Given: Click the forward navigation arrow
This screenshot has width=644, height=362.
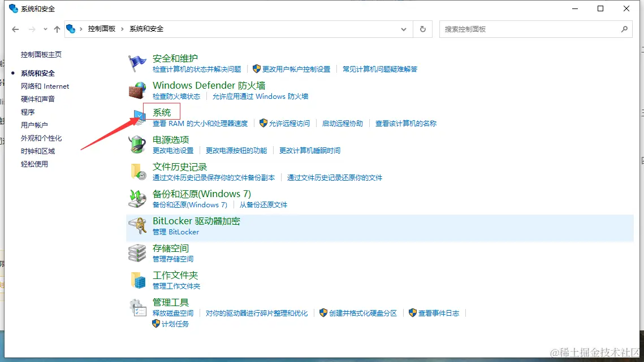Looking at the screenshot, I should [x=32, y=29].
